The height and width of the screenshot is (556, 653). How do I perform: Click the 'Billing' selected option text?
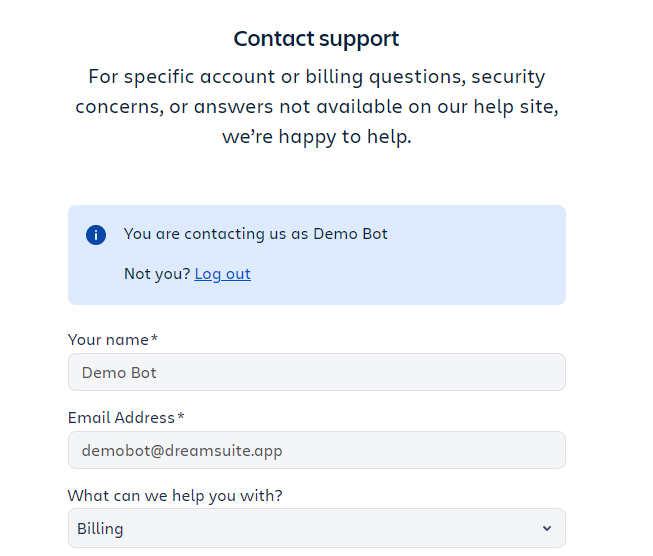click(100, 528)
